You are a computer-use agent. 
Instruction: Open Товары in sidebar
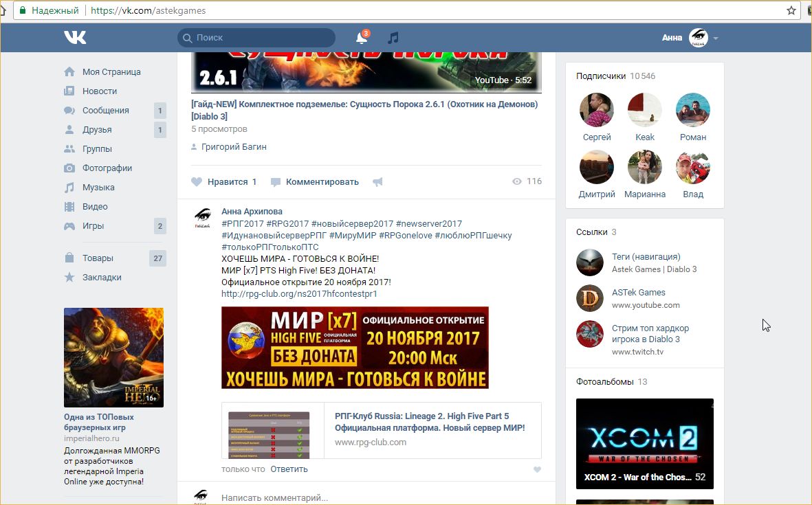coord(98,258)
